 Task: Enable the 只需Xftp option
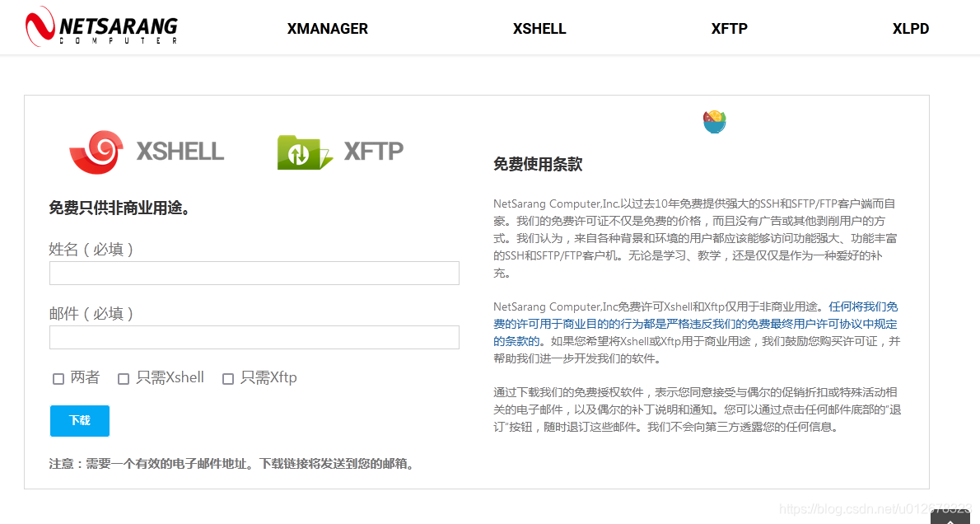click(x=228, y=378)
